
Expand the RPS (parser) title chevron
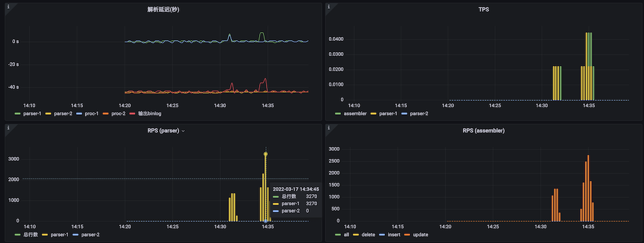pyautogui.click(x=183, y=131)
